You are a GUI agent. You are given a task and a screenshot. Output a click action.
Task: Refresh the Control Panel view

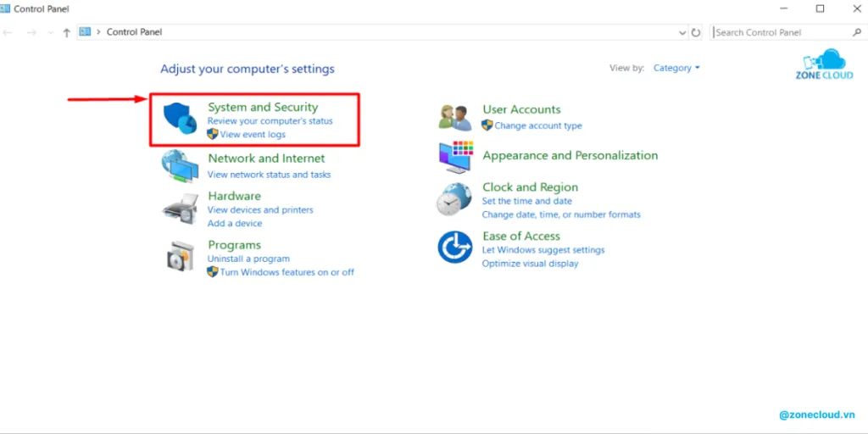(696, 33)
